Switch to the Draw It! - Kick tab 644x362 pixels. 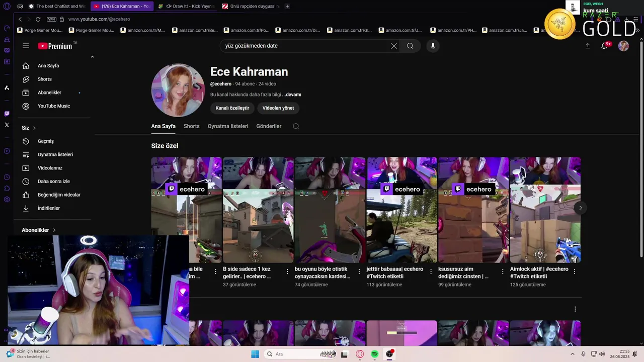point(186,7)
